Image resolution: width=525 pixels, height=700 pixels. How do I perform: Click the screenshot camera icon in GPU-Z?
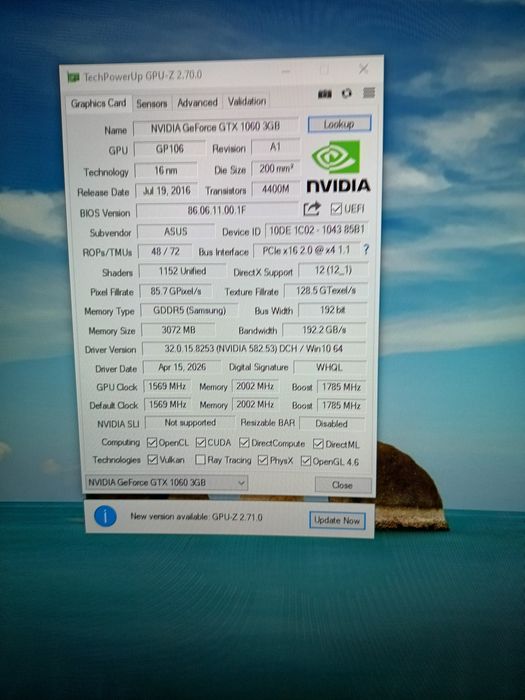(325, 94)
